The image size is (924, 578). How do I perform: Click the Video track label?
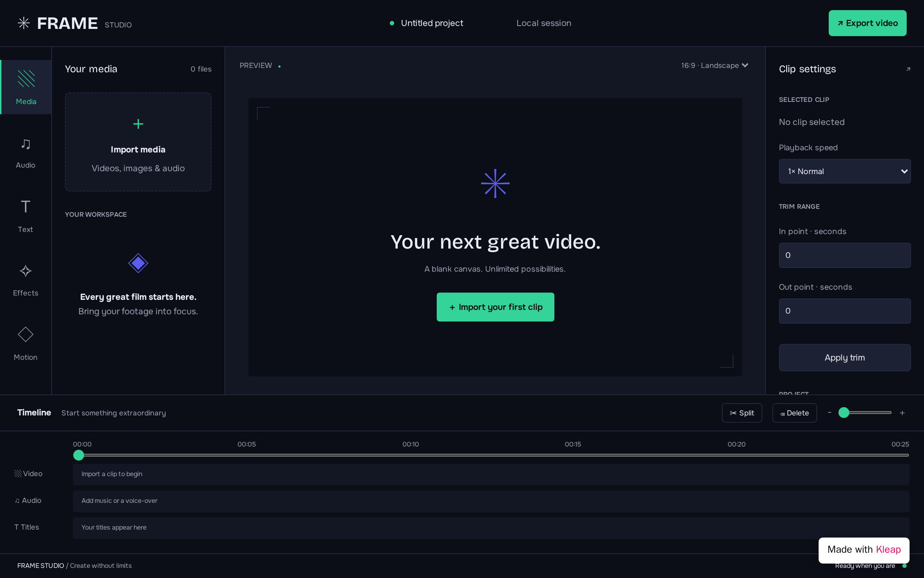point(29,474)
